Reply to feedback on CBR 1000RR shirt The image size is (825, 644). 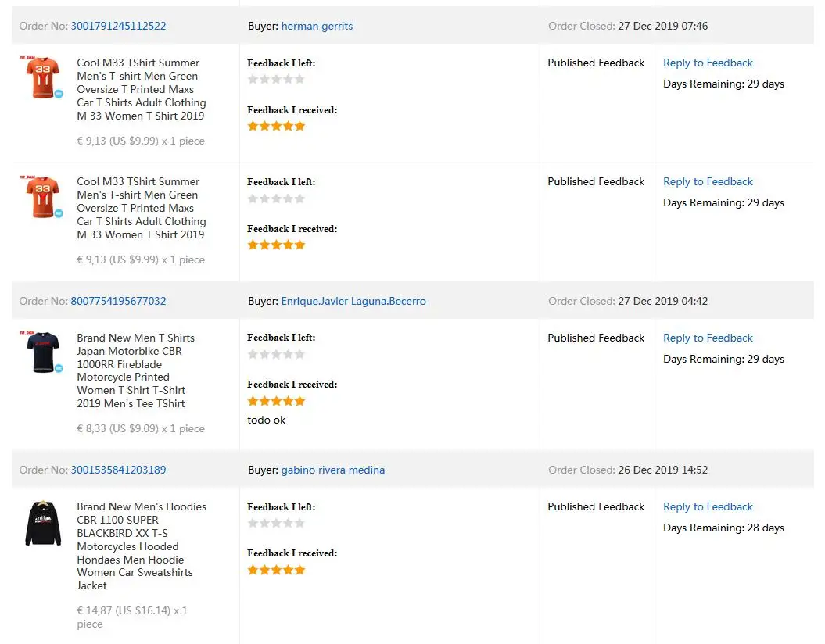coord(708,338)
